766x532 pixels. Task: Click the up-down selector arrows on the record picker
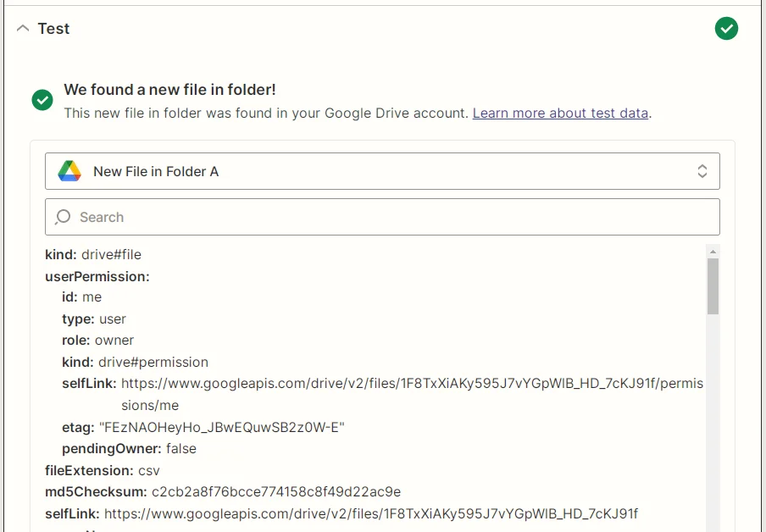702,170
